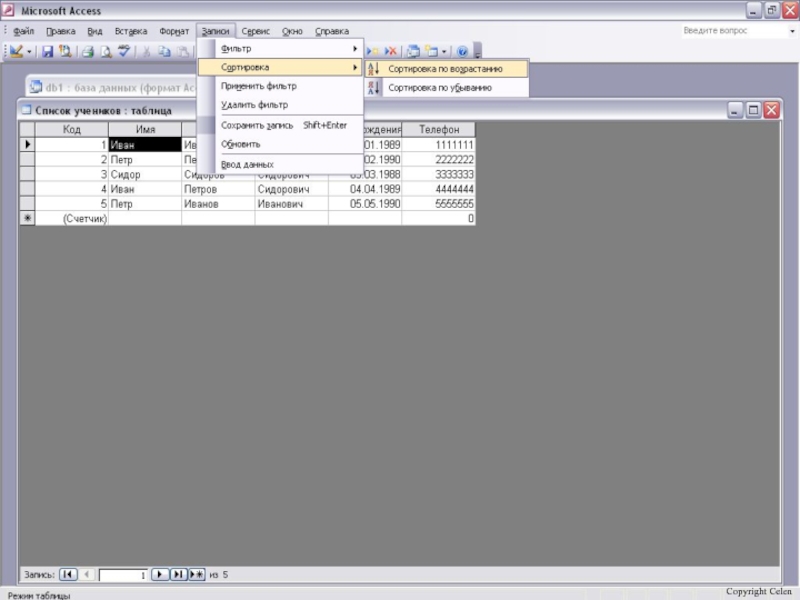
Task: Click 'Удалить фильтр' in the menu
Action: (x=254, y=105)
